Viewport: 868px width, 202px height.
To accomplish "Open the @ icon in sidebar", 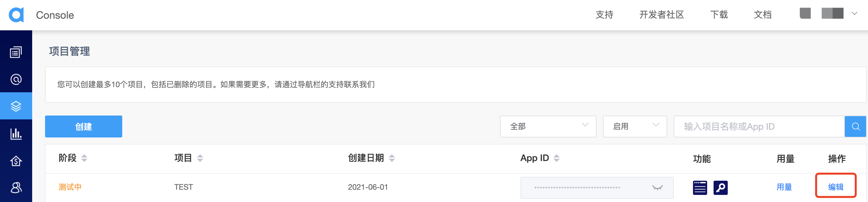I will 16,79.
